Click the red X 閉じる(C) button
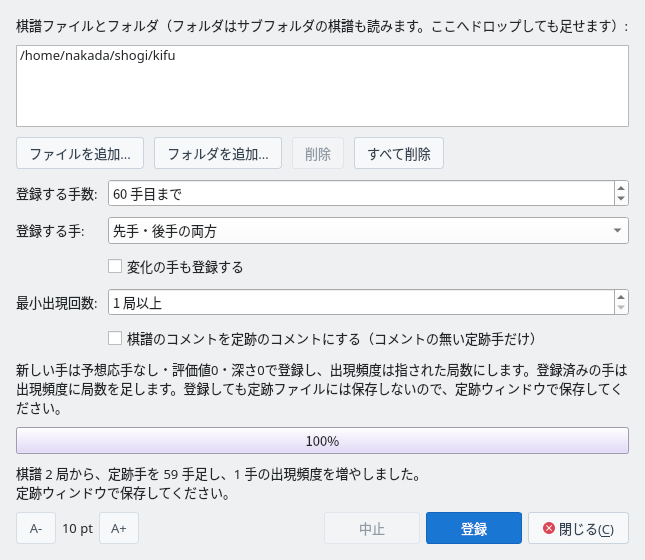645x560 pixels. coord(578,528)
